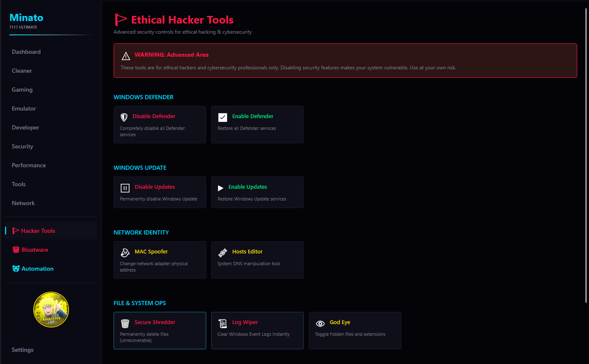Click the Enable Updates button
This screenshot has width=589, height=364.
pos(257,192)
